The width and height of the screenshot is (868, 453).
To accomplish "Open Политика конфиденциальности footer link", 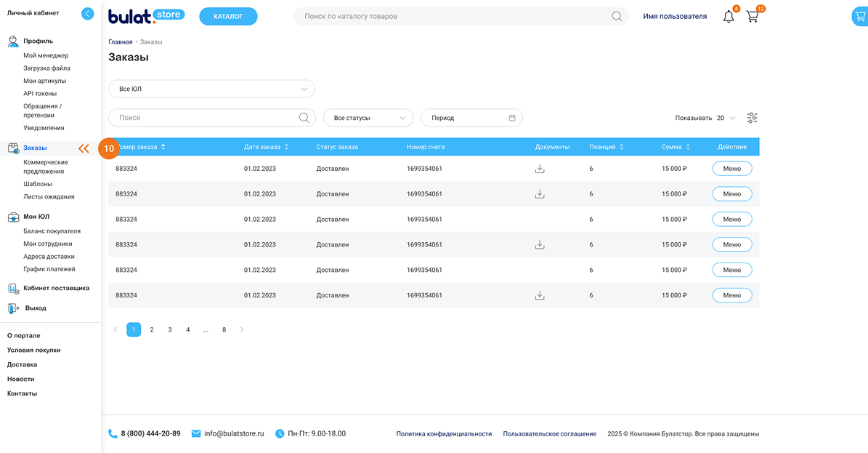I will [444, 434].
